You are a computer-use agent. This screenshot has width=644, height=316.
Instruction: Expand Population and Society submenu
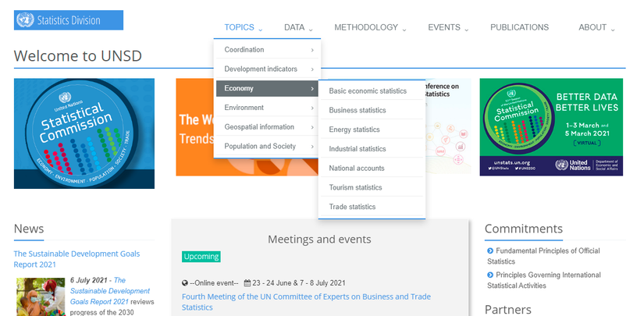(x=267, y=146)
